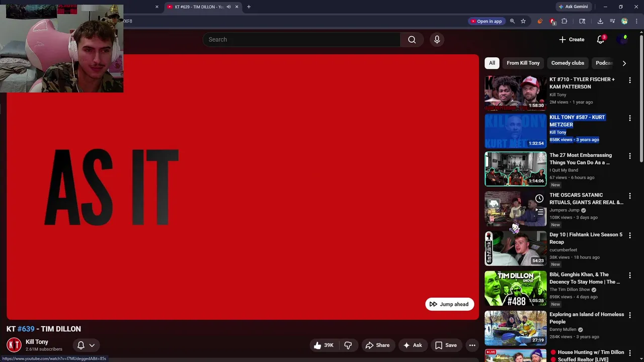Open browser zoom magnifier in address bar

point(512,21)
